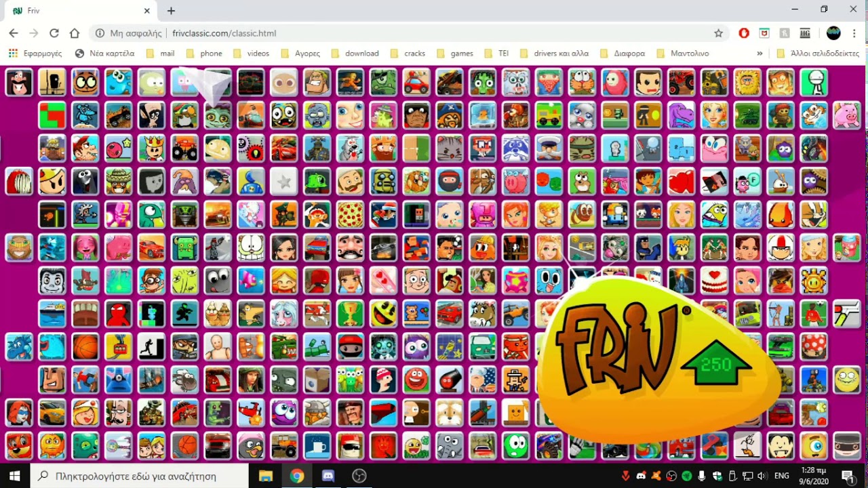This screenshot has height=488, width=868.
Task: Expand the bookmarks overflow chevron
Action: (x=759, y=53)
